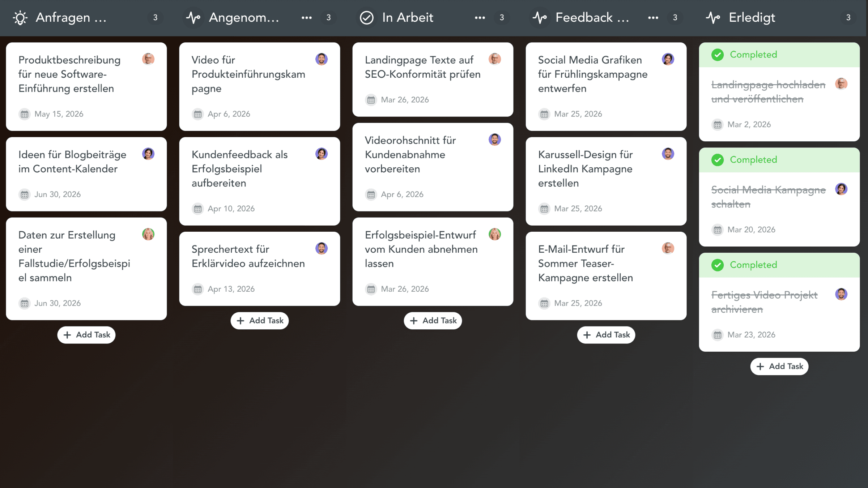The image size is (868, 488).
Task: Add Task in the Erledigt column
Action: pos(779,367)
